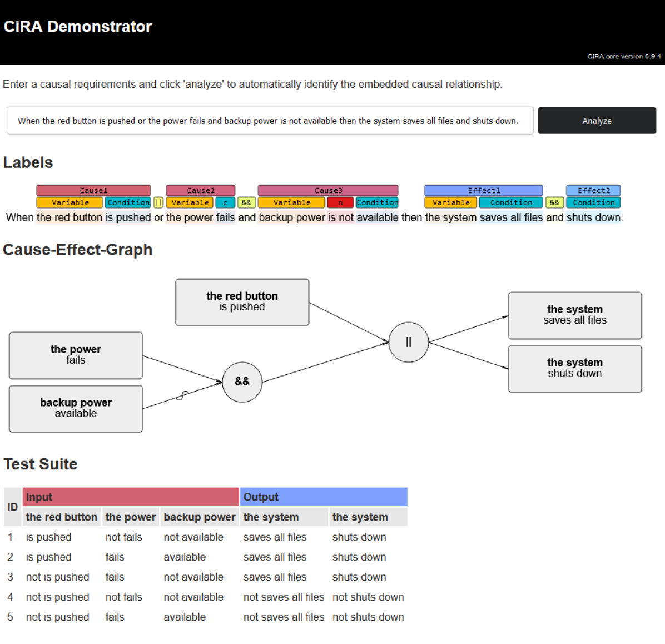Image resolution: width=665 pixels, height=644 pixels.
Task: Click row 5 'not shuts down' cell
Action: coord(368,617)
